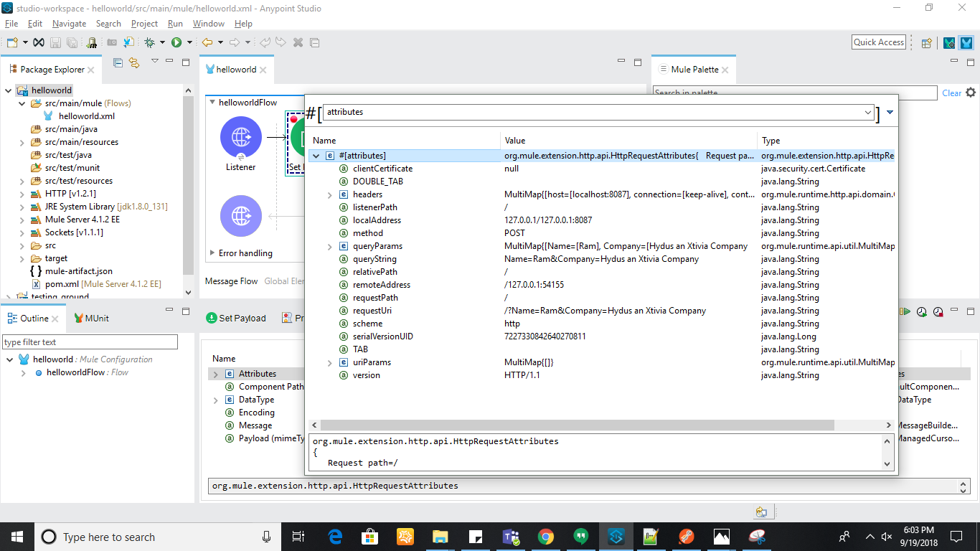Expand the headers row in evaluator
Image resolution: width=980 pixels, height=551 pixels.
[329, 194]
